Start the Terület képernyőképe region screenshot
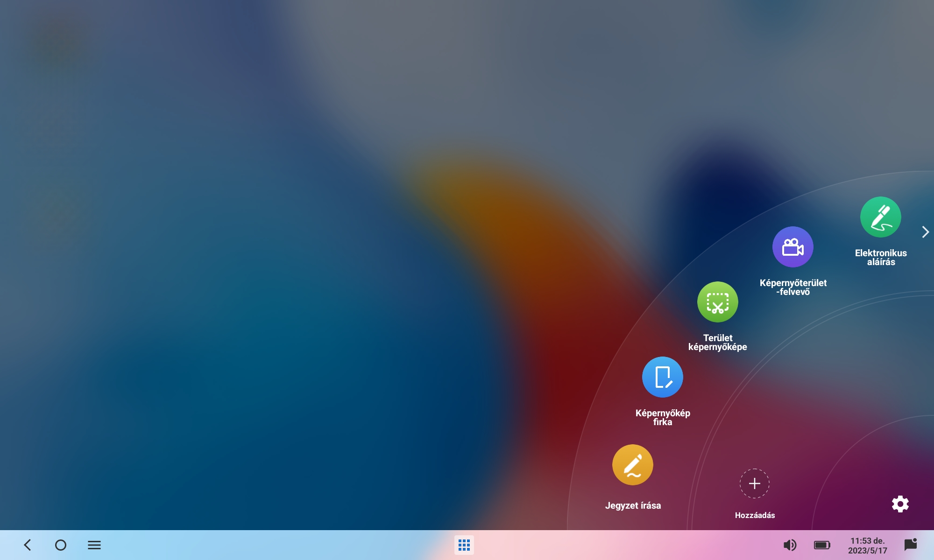Viewport: 934px width, 560px height. coord(717,302)
